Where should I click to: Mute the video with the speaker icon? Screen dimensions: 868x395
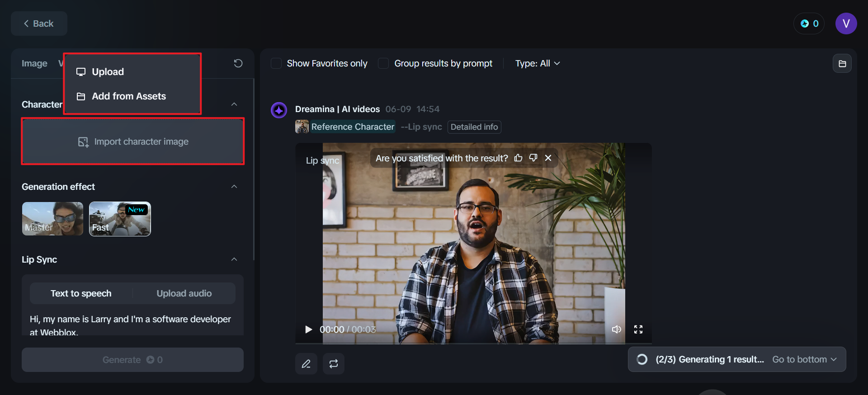[x=616, y=329]
